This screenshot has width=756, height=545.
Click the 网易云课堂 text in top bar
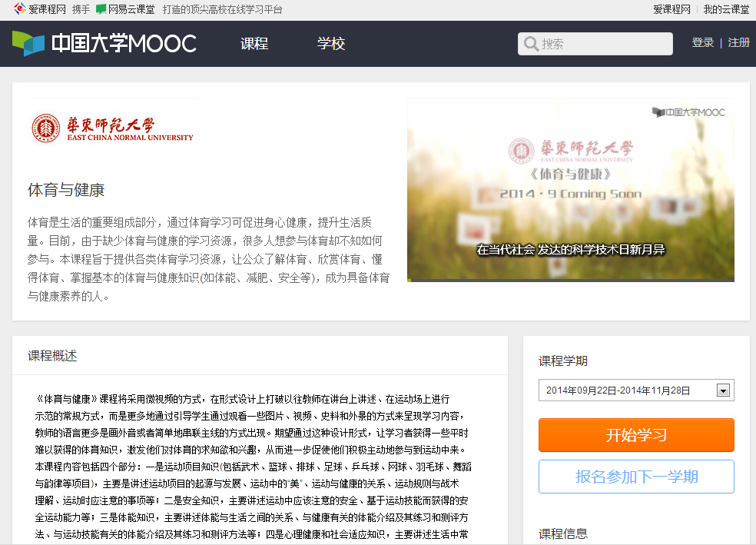[131, 9]
